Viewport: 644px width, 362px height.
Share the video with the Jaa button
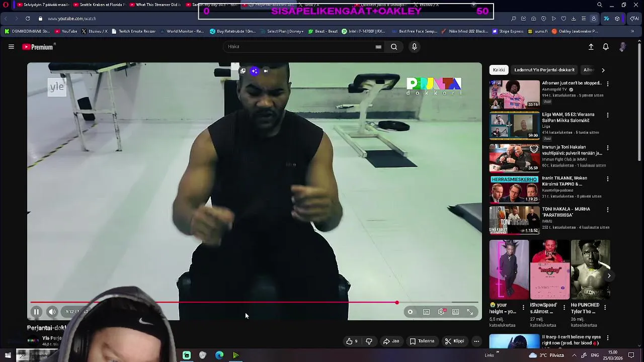click(x=391, y=341)
